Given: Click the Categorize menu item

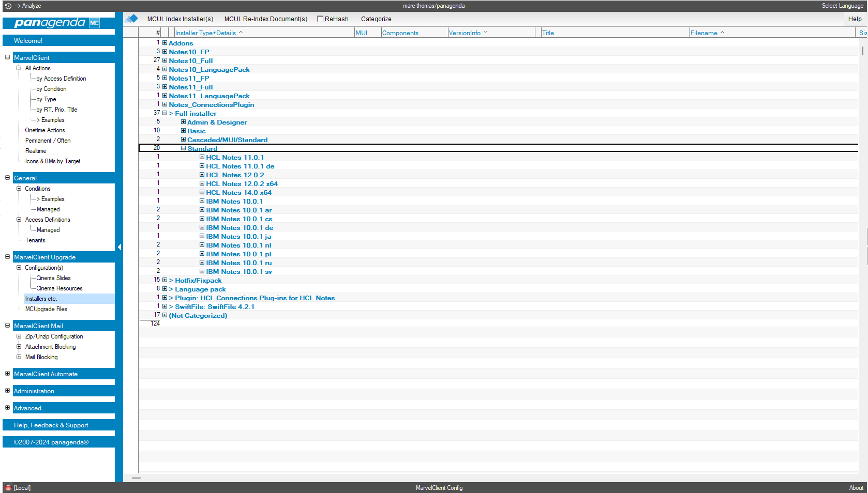Looking at the screenshot, I should [x=376, y=19].
